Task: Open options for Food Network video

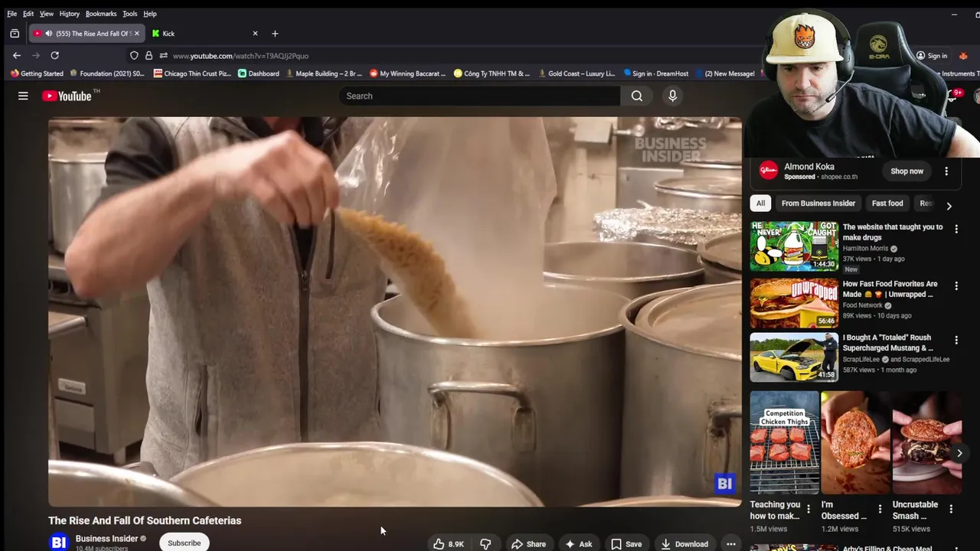Action: 955,285
